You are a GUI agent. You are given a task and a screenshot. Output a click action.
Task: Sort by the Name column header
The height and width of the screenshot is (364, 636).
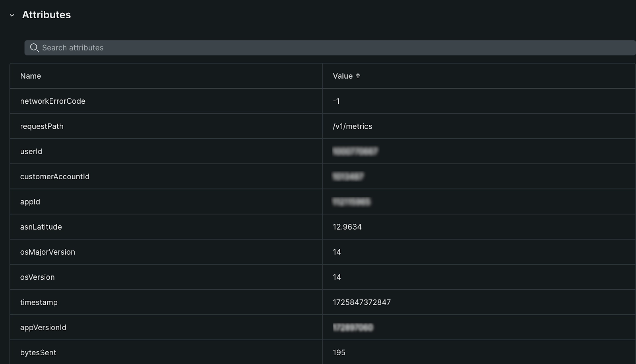31,76
